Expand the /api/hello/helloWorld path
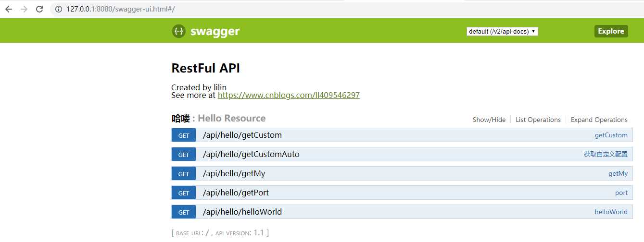This screenshot has width=644, height=242. pyautogui.click(x=242, y=212)
